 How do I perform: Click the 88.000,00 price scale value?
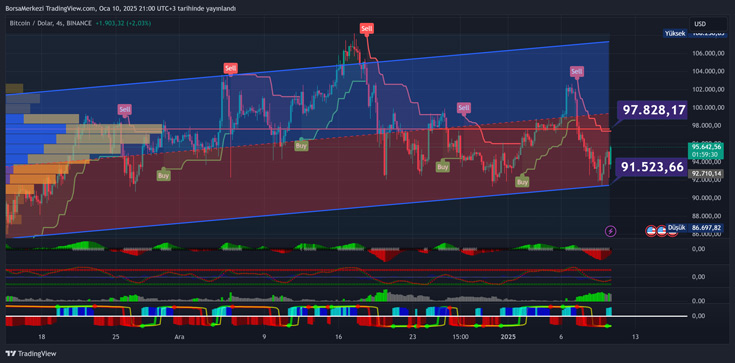click(707, 216)
